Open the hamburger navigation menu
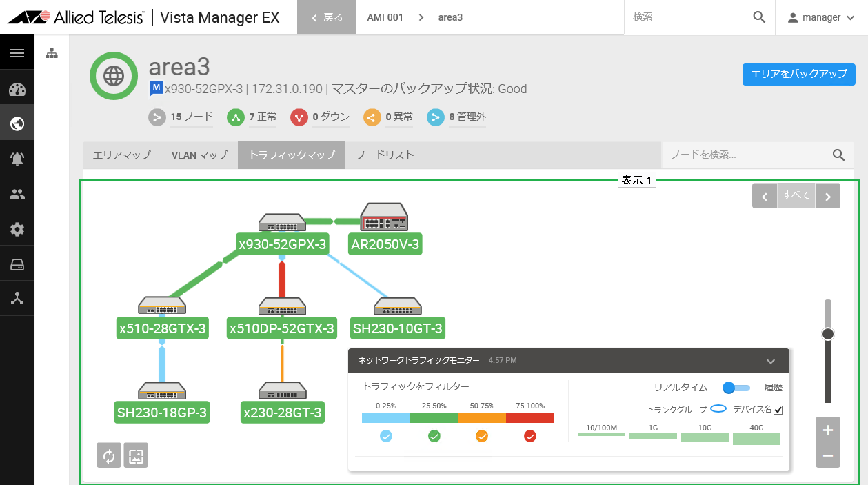This screenshot has height=485, width=868. click(x=17, y=53)
